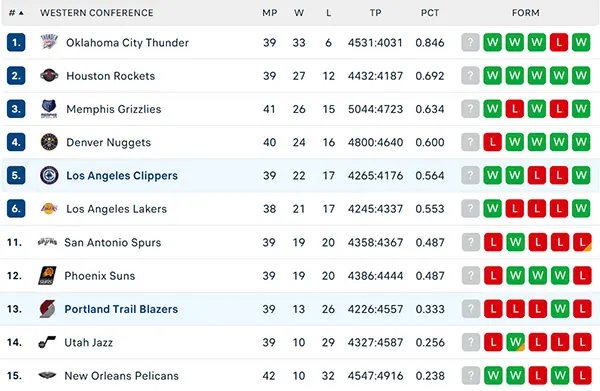
Task: Click the New Orleans Pelicans row name
Action: (x=121, y=375)
